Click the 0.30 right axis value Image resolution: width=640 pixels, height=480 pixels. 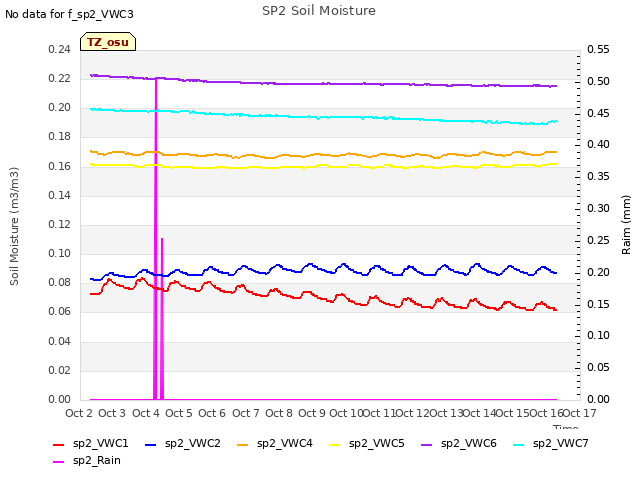click(x=598, y=209)
